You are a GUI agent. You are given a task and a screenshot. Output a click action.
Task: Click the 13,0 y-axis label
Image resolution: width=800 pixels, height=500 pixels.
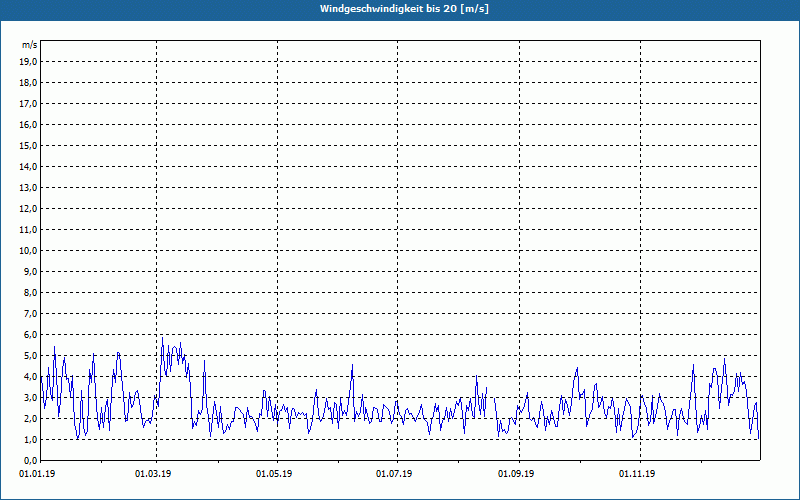point(28,187)
